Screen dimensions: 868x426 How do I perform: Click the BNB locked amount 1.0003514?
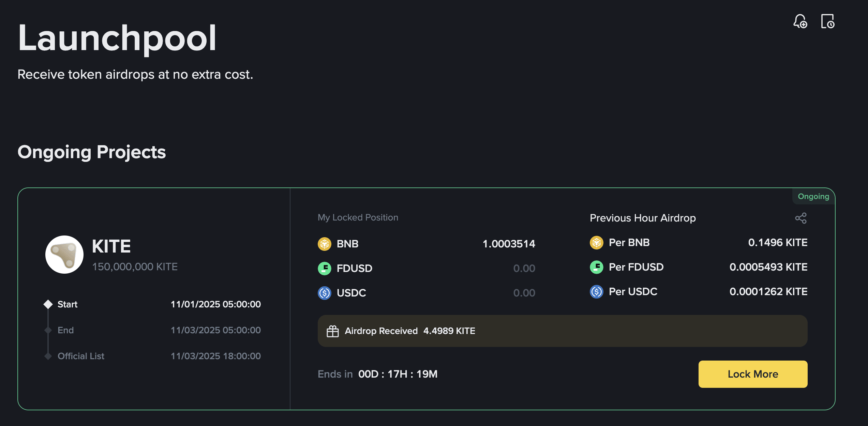point(509,244)
